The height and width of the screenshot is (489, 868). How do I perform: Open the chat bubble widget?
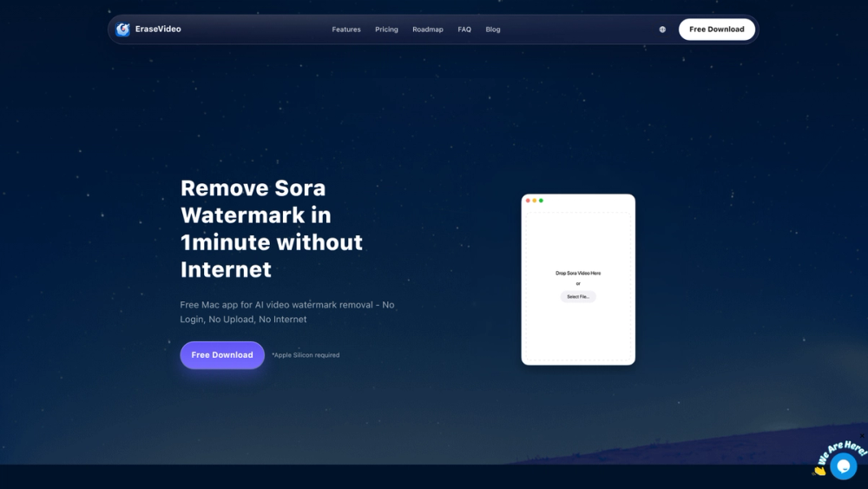[843, 466]
